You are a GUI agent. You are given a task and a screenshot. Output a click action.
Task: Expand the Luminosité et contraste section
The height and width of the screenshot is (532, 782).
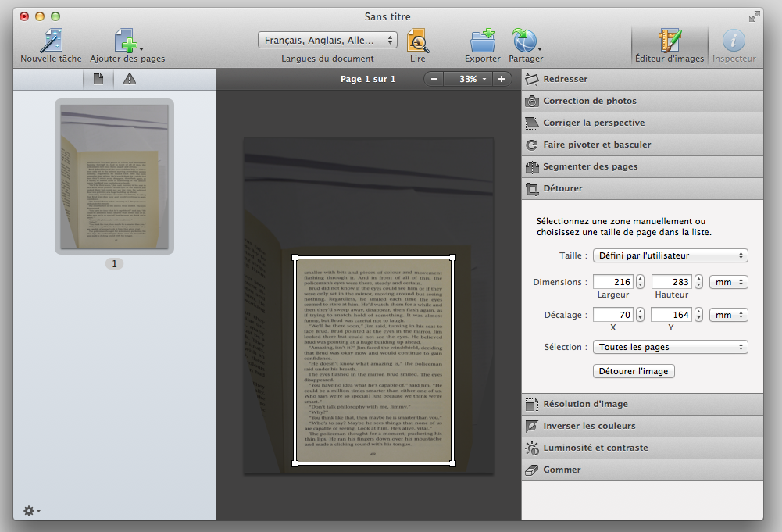click(x=642, y=448)
